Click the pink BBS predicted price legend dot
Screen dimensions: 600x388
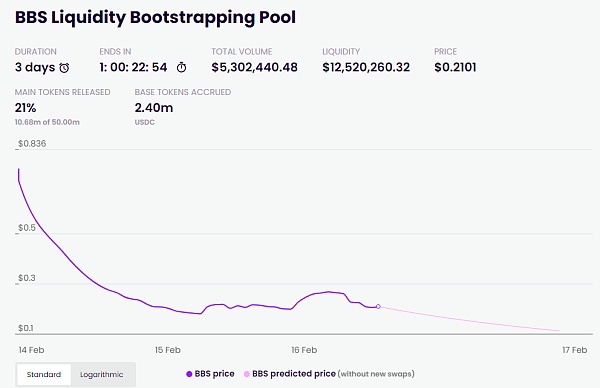(247, 374)
